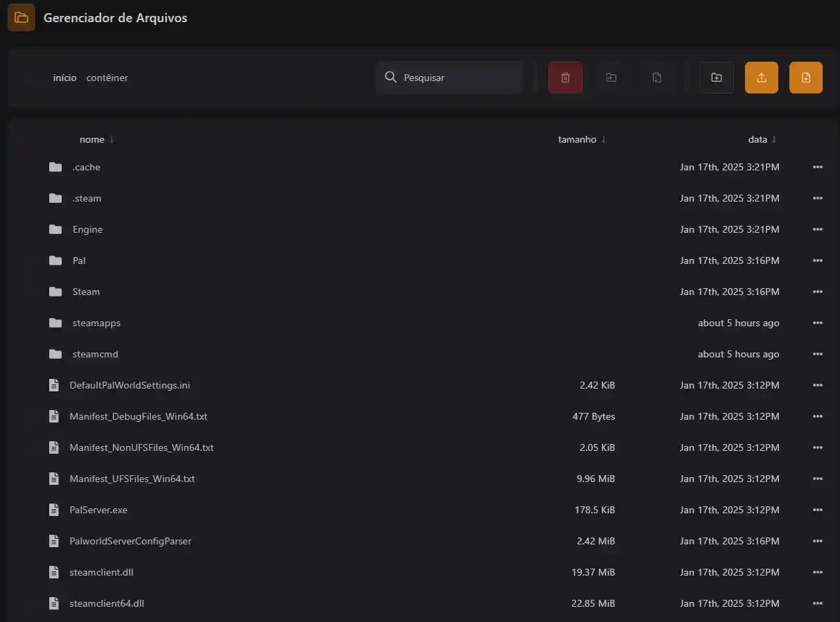Click the orange new file button

click(805, 78)
